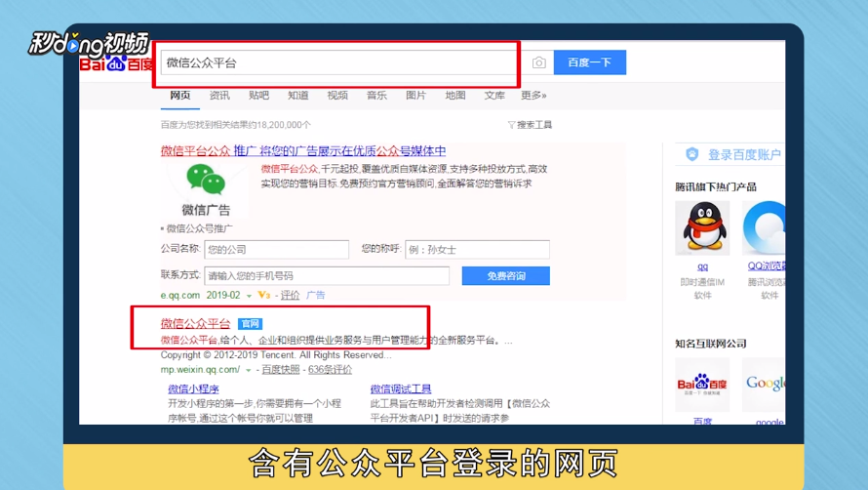Click the mp.weixin.qq.com/ URL text
Viewport: 868px width, 490px height.
click(x=200, y=369)
